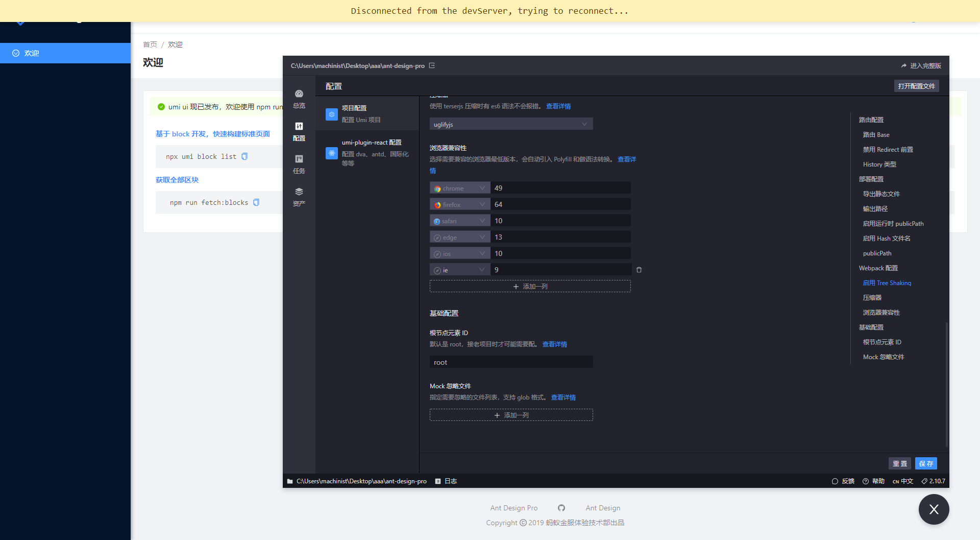The width and height of the screenshot is (980, 540).
Task: Jump to 压缩器 anchor
Action: pyautogui.click(x=872, y=297)
